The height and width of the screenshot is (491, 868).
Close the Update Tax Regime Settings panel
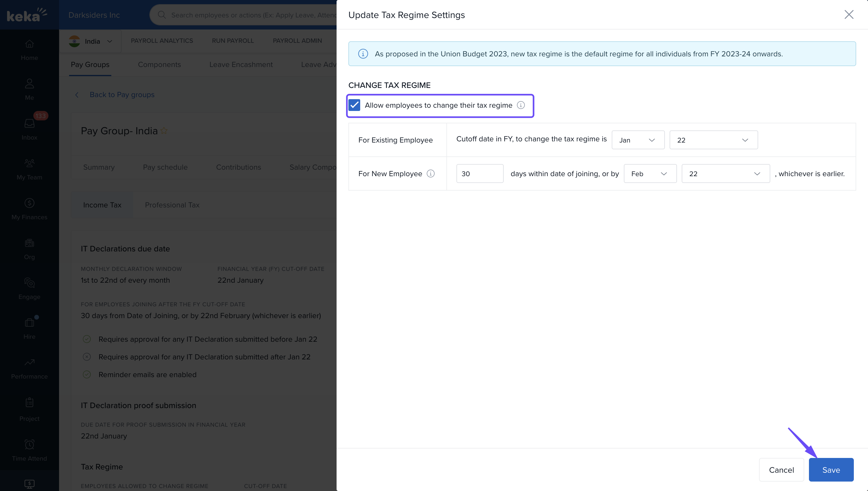point(849,14)
